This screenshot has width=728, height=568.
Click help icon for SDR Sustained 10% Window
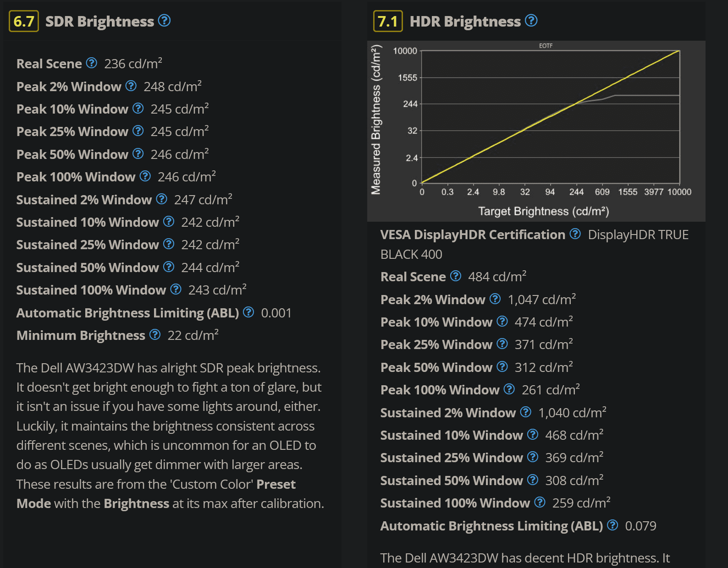click(169, 221)
